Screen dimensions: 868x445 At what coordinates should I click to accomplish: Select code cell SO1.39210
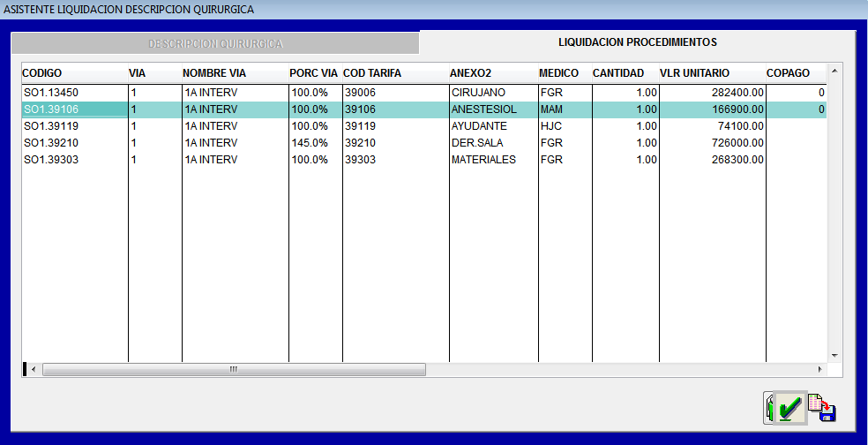pyautogui.click(x=75, y=142)
